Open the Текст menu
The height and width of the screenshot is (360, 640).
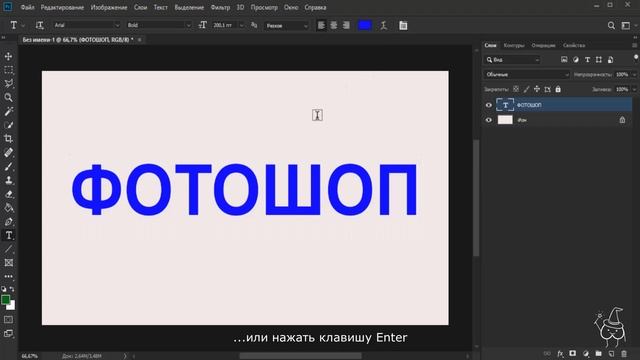click(x=160, y=7)
